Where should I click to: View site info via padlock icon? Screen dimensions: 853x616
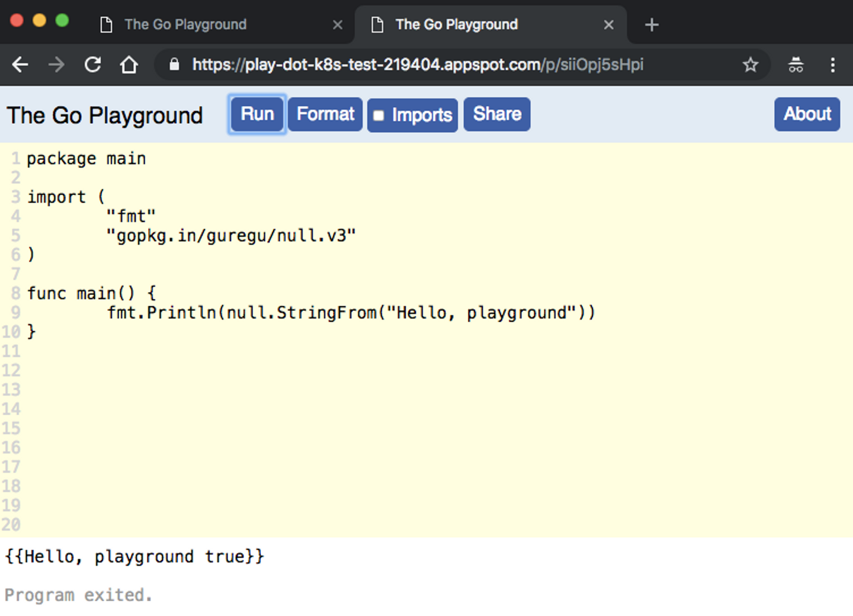(x=174, y=65)
